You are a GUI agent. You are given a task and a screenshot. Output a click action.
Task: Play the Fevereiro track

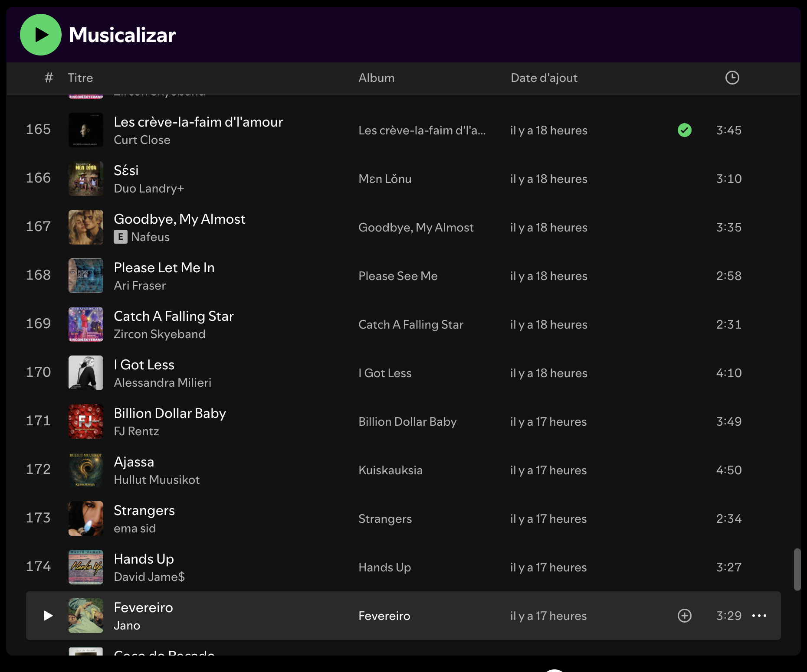48,616
